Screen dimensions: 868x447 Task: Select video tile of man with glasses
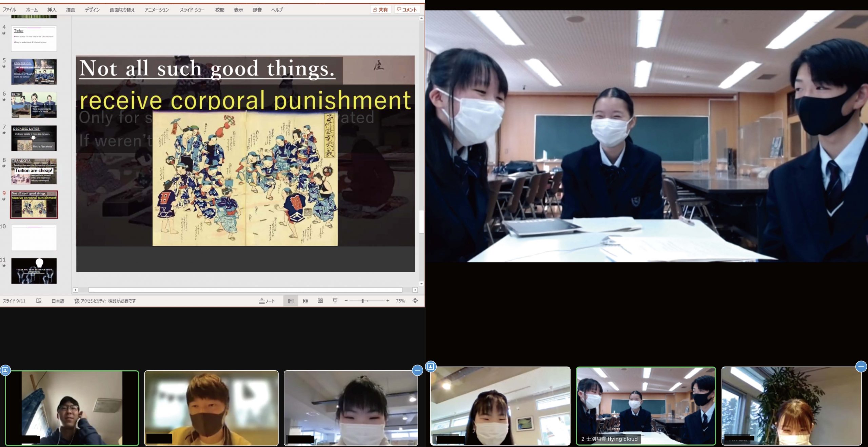coord(72,408)
